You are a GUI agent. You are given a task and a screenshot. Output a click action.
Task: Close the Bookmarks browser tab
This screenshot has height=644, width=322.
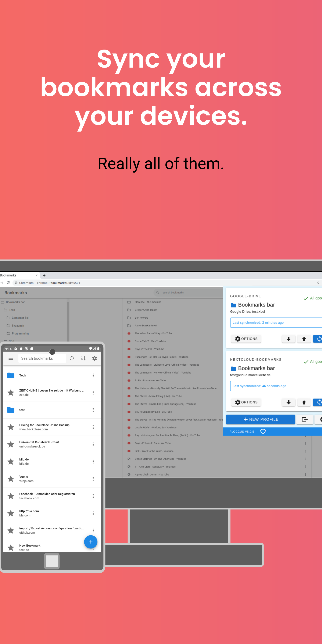pyautogui.click(x=37, y=275)
